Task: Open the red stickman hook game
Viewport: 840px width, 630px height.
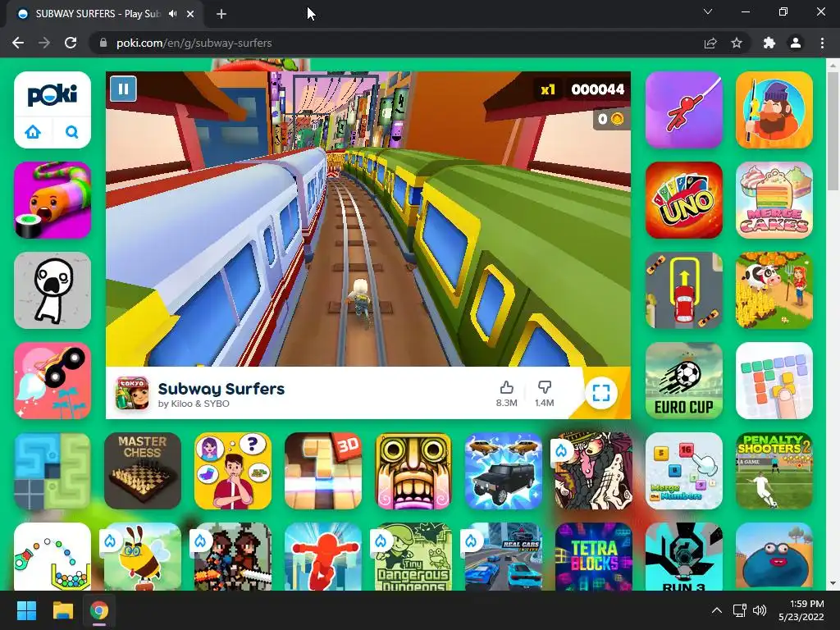Action: pos(684,110)
